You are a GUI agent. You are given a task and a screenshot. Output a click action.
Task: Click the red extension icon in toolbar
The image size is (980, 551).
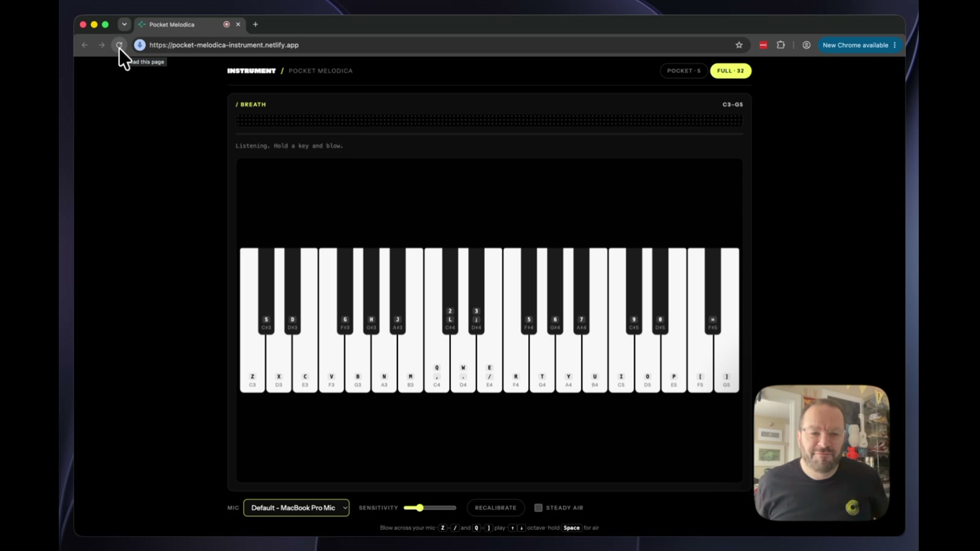(x=763, y=45)
